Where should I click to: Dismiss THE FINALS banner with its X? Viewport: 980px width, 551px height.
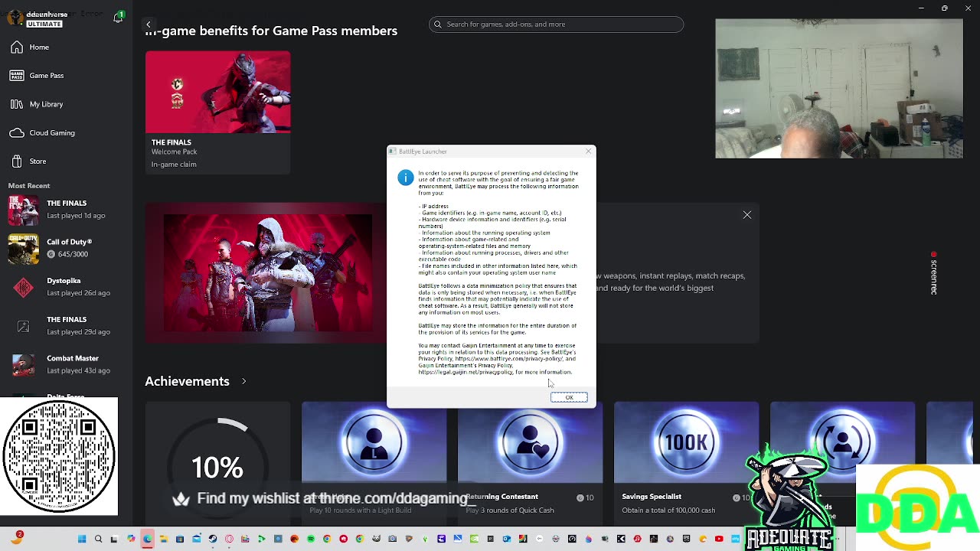click(747, 215)
